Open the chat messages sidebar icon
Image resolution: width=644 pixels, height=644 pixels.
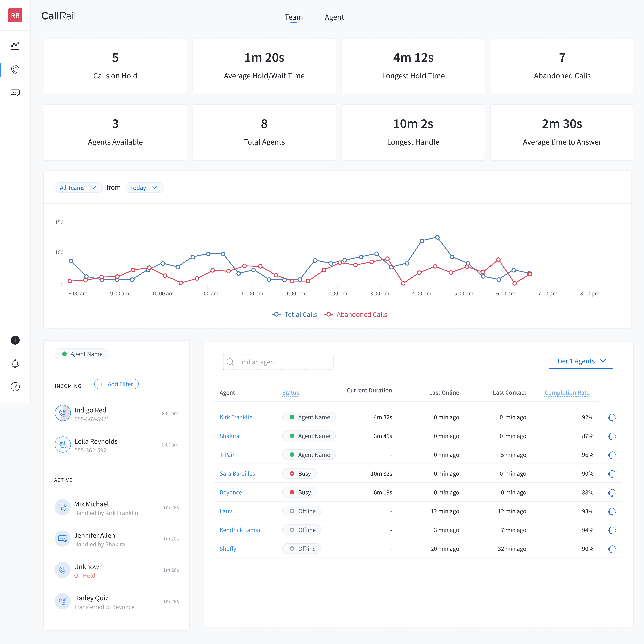coord(15,93)
